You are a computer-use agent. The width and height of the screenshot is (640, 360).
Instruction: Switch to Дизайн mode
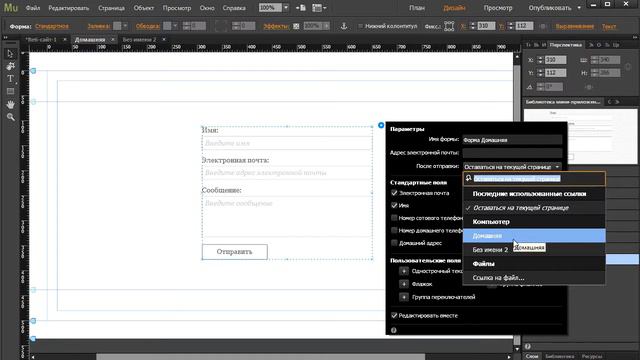[454, 8]
